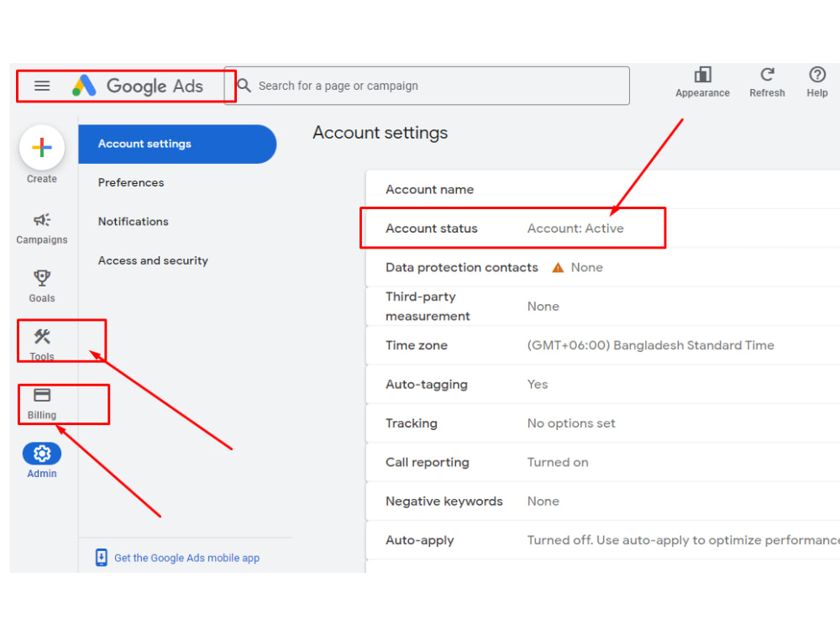Screen dimensions: 840x630
Task: Open the Notifications menu item
Action: click(x=133, y=222)
